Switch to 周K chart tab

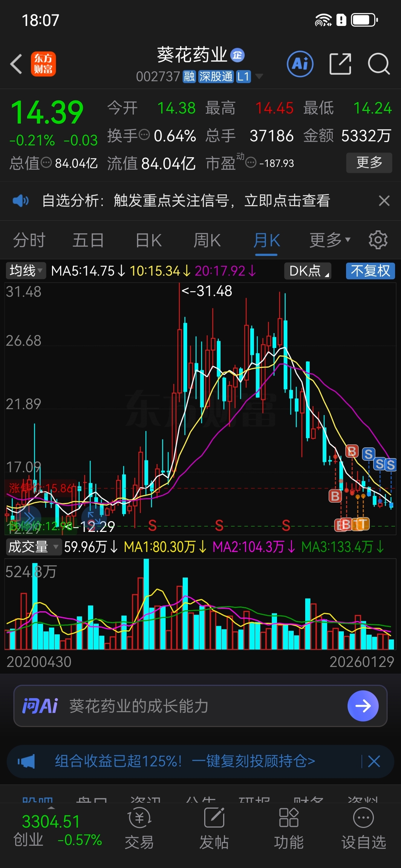point(207,240)
